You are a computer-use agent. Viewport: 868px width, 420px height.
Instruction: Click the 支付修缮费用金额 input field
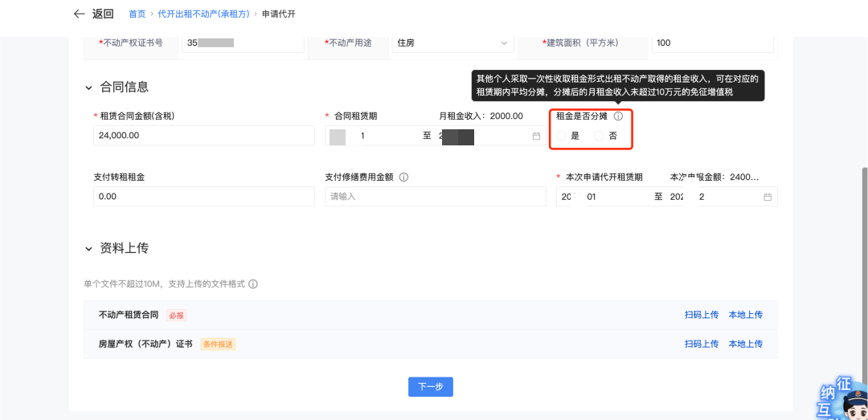click(x=436, y=197)
